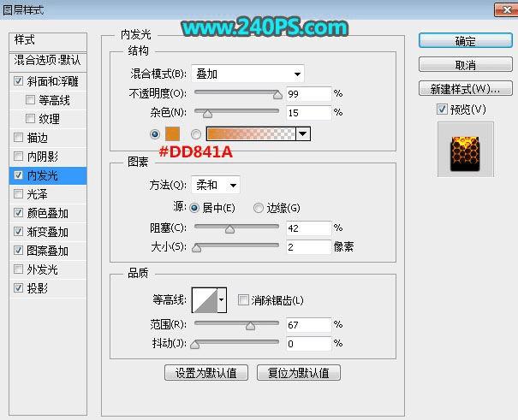The width and height of the screenshot is (518, 420).
Task: Select the 颜色叠加 style entry
Action: point(48,213)
